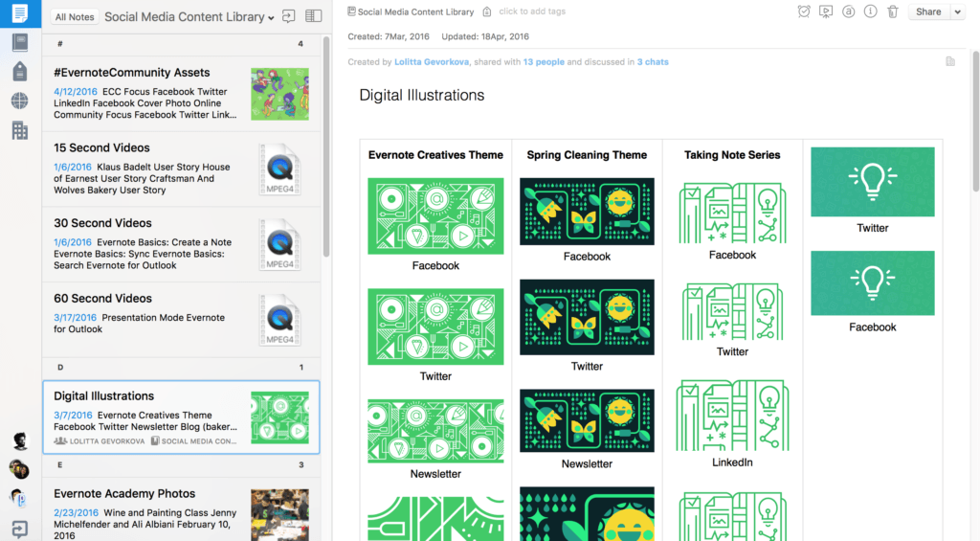Screen dimensions: 980x541
Task: Click the MPEG4 thumbnail of 15 Second Videos
Action: tap(280, 169)
